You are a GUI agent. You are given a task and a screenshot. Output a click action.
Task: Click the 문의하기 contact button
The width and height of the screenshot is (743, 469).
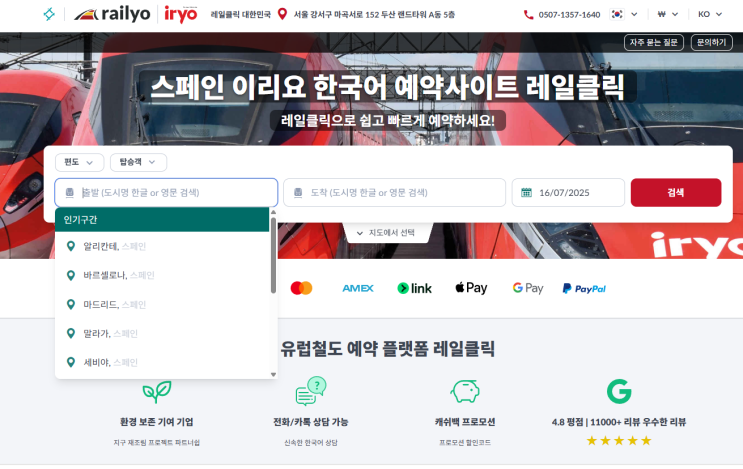point(712,43)
